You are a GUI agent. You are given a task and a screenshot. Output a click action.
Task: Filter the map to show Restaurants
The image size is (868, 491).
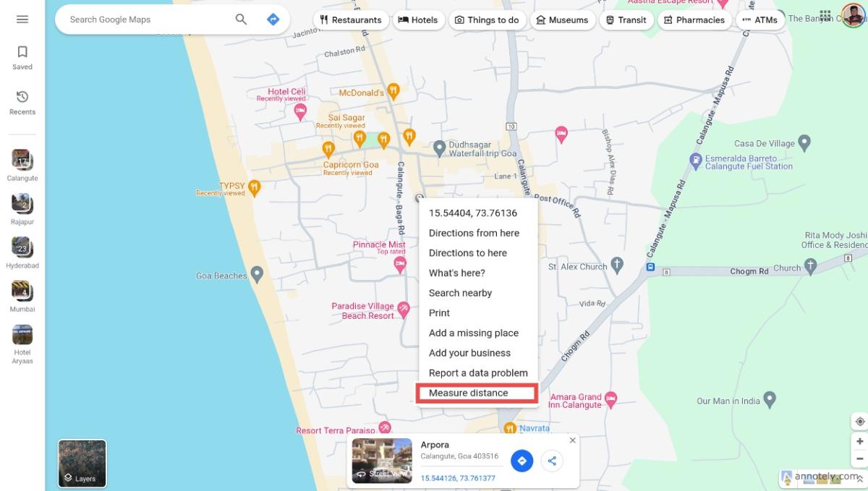point(351,20)
